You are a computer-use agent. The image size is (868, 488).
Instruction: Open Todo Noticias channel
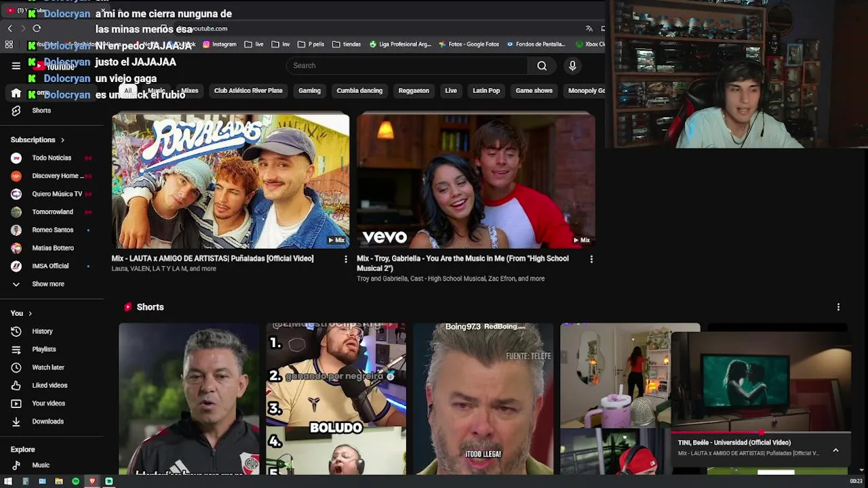tap(52, 158)
